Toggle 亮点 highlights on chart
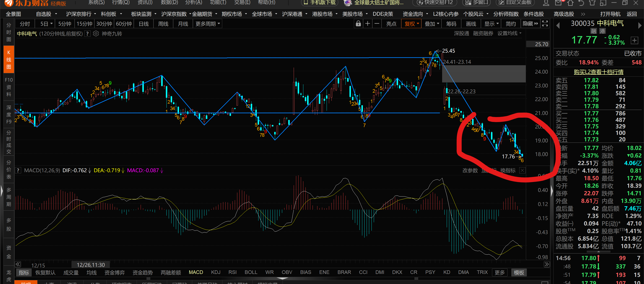644x284 pixels. pos(391,24)
